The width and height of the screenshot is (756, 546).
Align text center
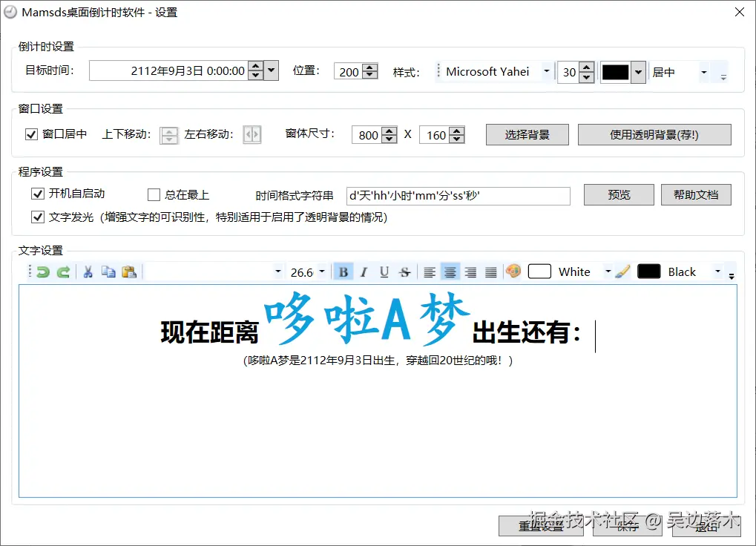(450, 272)
